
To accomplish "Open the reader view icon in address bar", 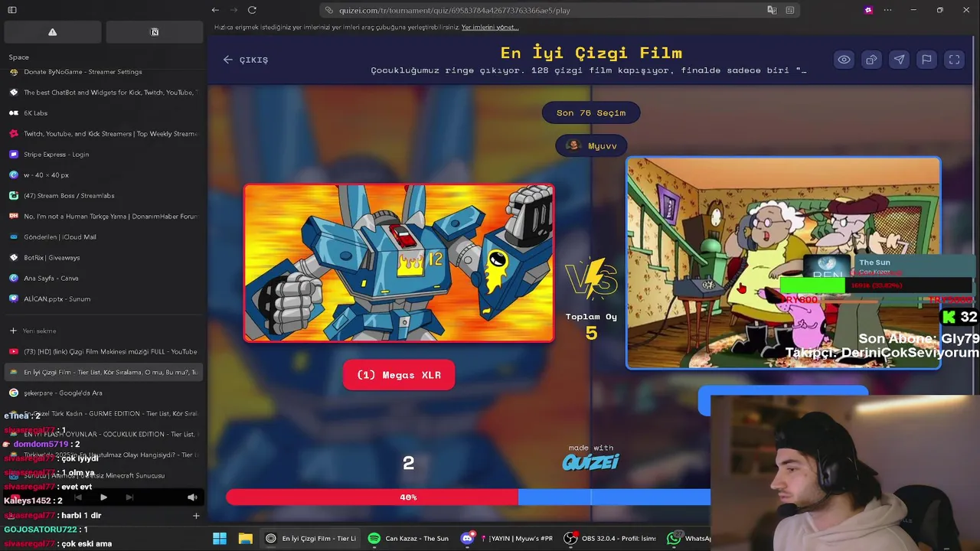I will [790, 10].
